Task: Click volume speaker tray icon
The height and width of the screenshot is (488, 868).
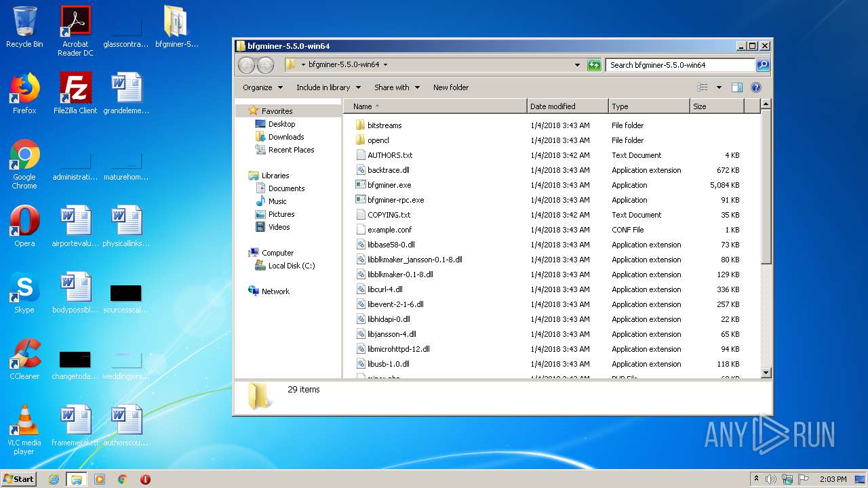Action: tap(771, 479)
